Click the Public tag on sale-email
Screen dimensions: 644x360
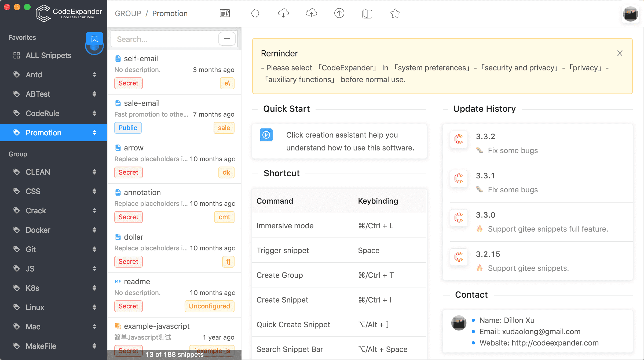click(128, 128)
